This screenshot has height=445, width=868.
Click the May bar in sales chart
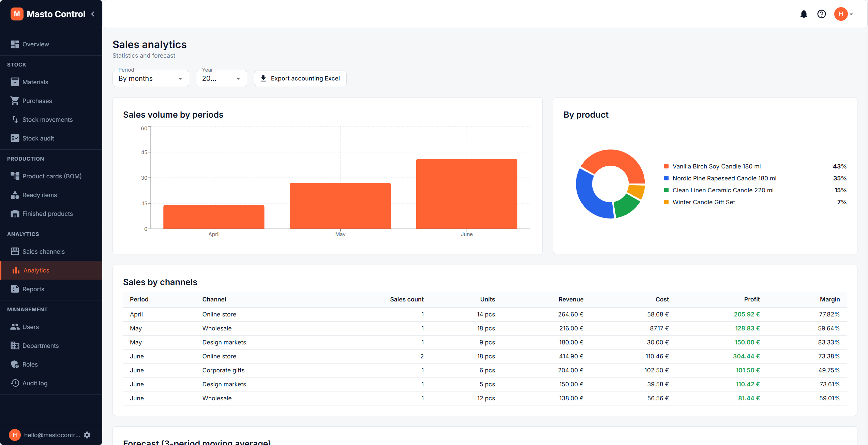(340, 206)
